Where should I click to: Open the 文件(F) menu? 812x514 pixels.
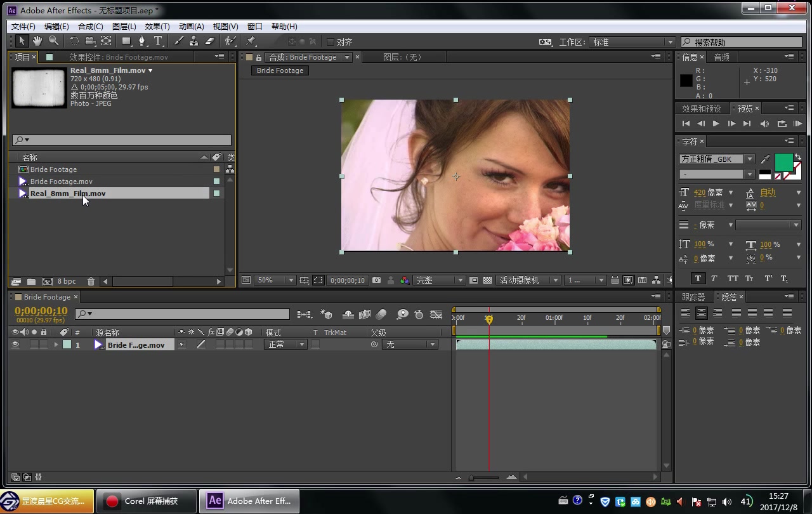pyautogui.click(x=23, y=26)
